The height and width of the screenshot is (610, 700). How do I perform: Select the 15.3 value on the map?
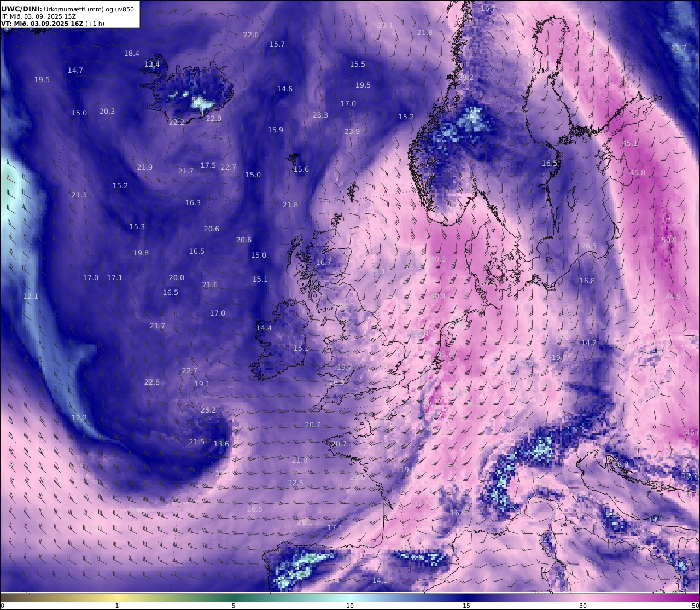coord(137,227)
